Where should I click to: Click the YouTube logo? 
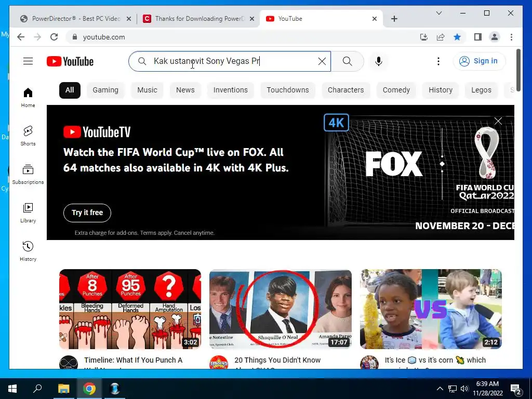(70, 61)
